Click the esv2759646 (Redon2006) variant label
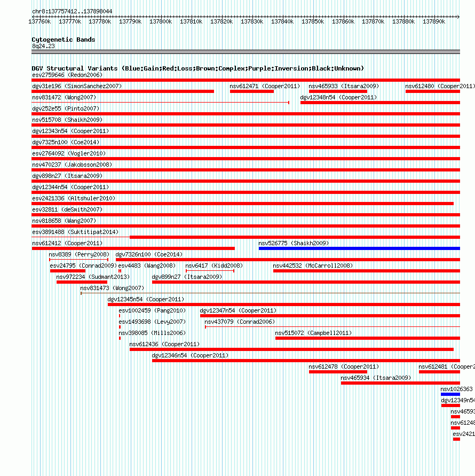This screenshot has height=476, width=475. pyautogui.click(x=67, y=75)
